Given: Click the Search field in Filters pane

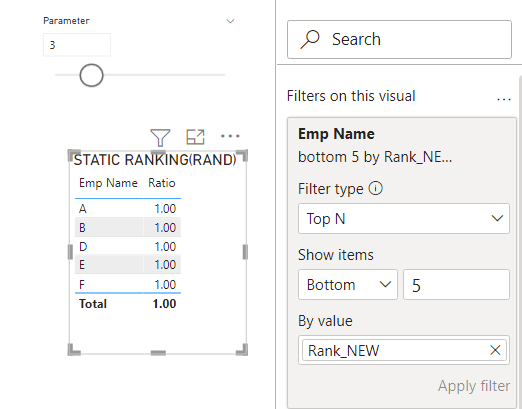Looking at the screenshot, I should point(399,39).
